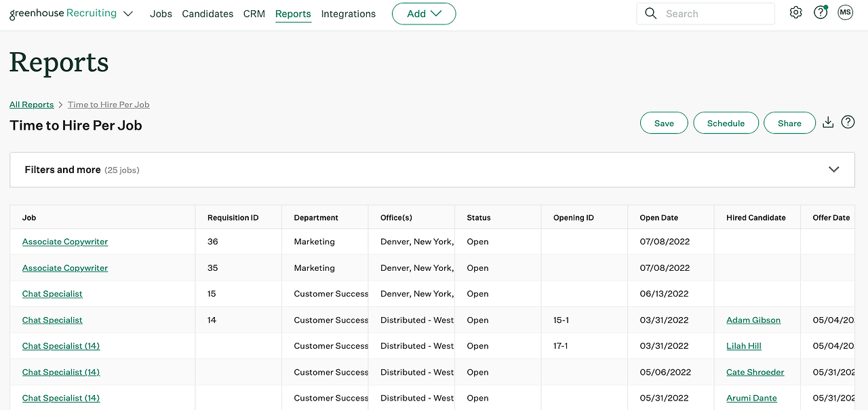Click inside the Search input field
The height and width of the screenshot is (410, 868).
(705, 13)
